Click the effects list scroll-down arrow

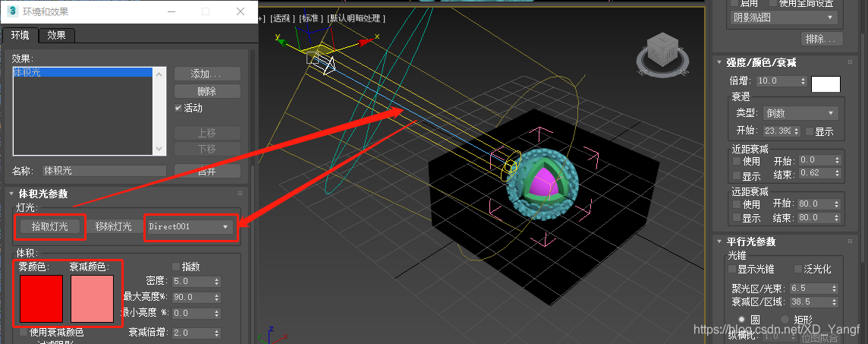[x=159, y=149]
